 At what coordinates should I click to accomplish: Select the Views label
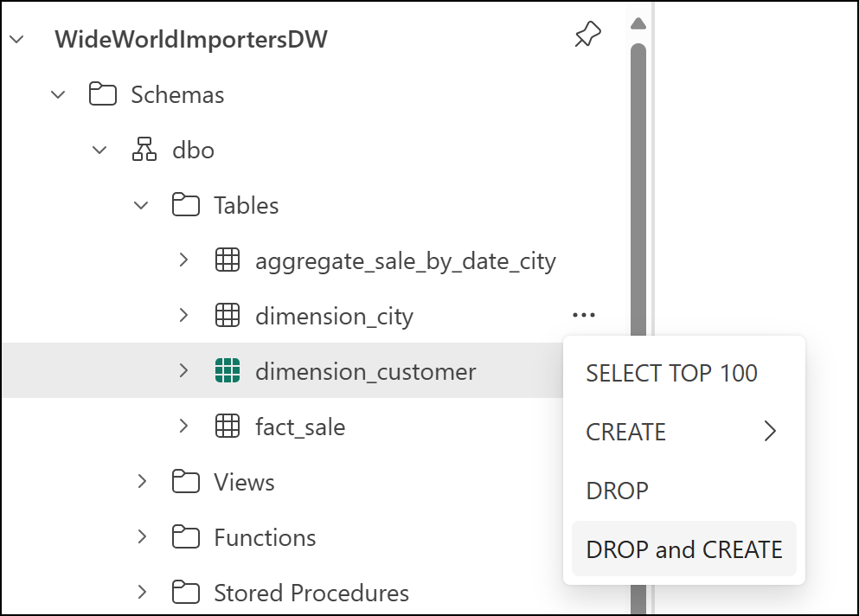point(244,482)
